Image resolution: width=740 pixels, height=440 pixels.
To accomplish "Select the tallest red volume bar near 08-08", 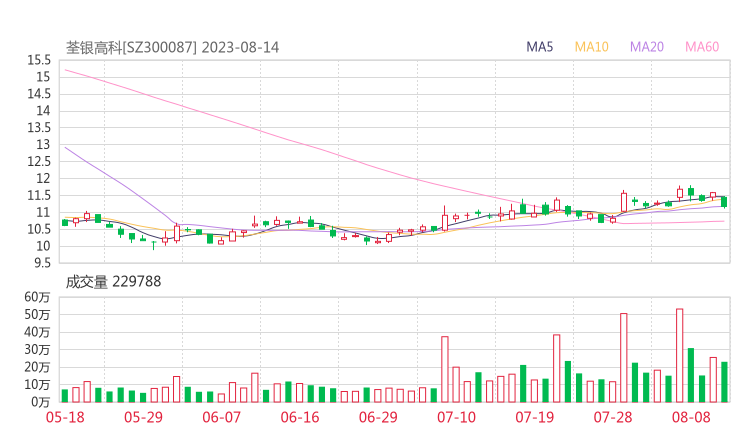I will click(680, 355).
